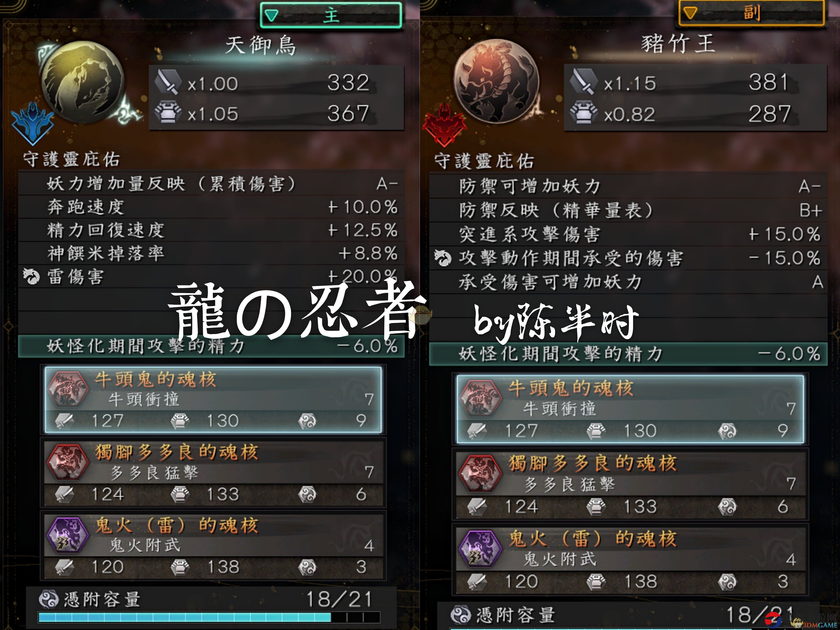Select the 雷傷害 +20.0% blessing row
This screenshot has width=840, height=630.
coord(211,276)
